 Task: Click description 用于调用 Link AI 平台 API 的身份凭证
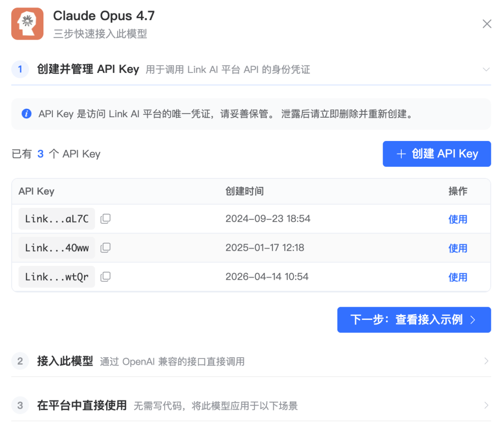tap(228, 70)
